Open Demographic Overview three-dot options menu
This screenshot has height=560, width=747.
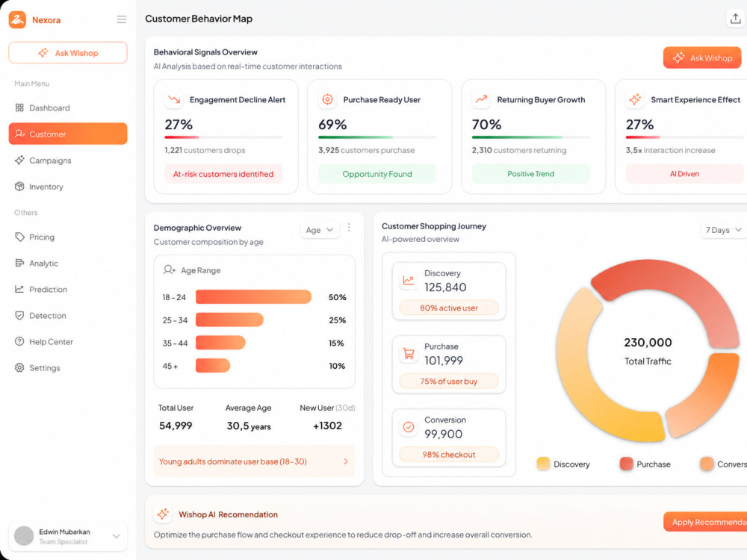click(349, 228)
